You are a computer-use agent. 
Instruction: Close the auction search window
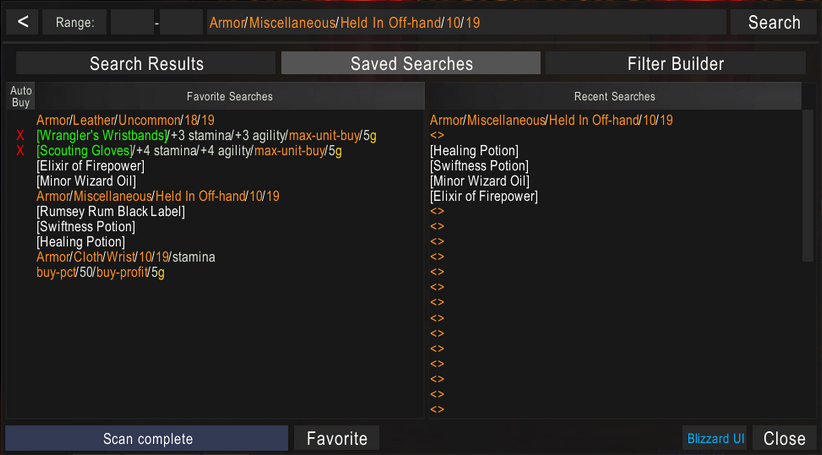[784, 438]
